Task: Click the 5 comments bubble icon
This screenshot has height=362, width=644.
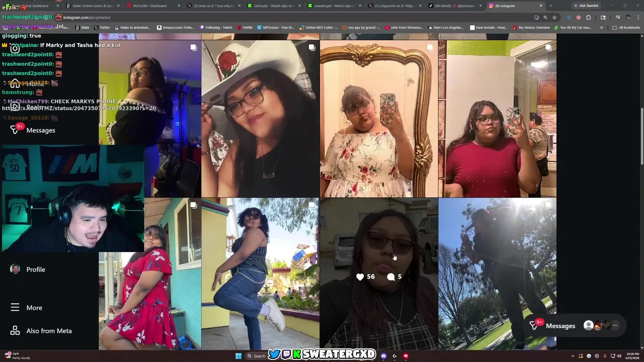Action: coord(394,277)
